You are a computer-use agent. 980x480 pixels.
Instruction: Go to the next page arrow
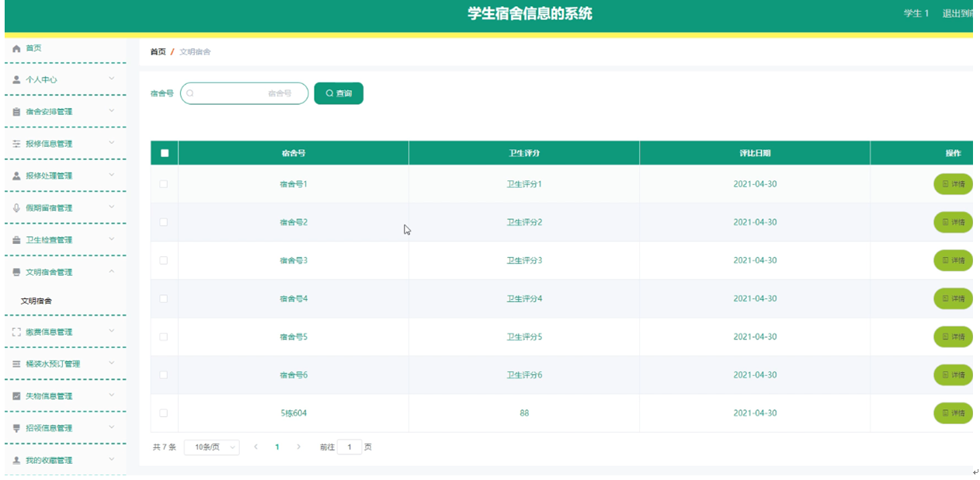pyautogui.click(x=298, y=447)
